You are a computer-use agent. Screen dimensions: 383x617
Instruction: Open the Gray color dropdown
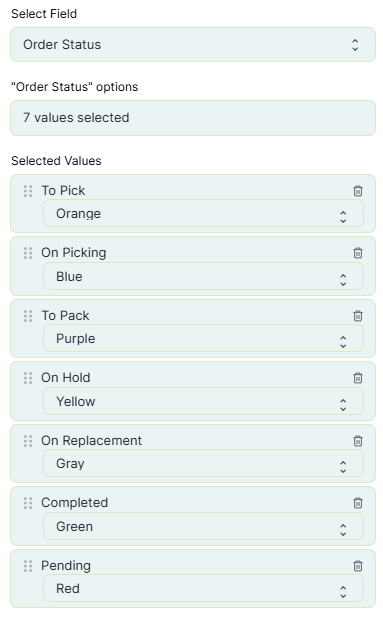point(203,464)
